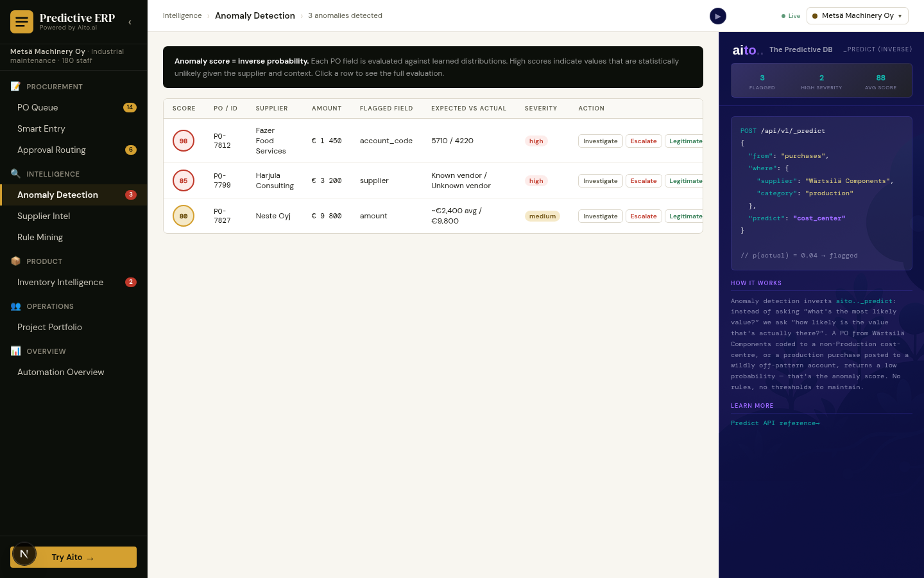Open PO Queue in the sidebar
Viewport: 924px width, 578px height.
[74, 107]
